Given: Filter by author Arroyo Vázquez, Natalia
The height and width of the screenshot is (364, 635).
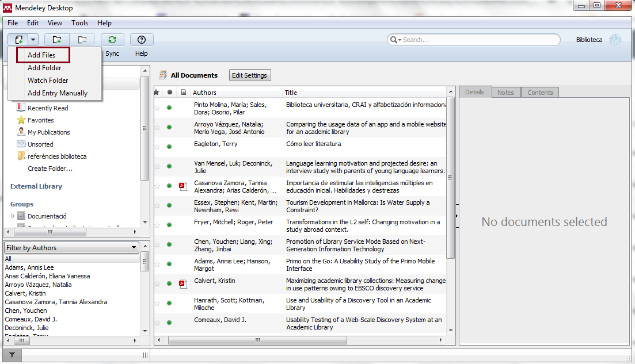Looking at the screenshot, I should tap(38, 285).
